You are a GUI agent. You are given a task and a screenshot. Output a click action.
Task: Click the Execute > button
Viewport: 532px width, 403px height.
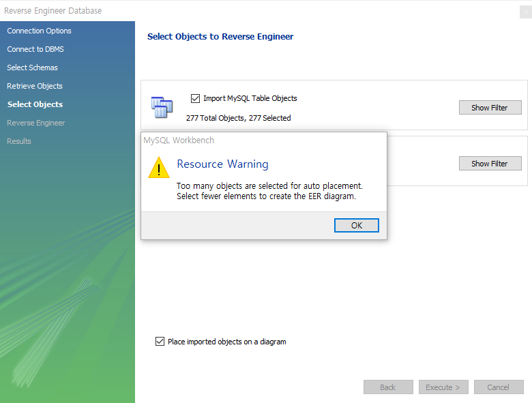tap(443, 387)
